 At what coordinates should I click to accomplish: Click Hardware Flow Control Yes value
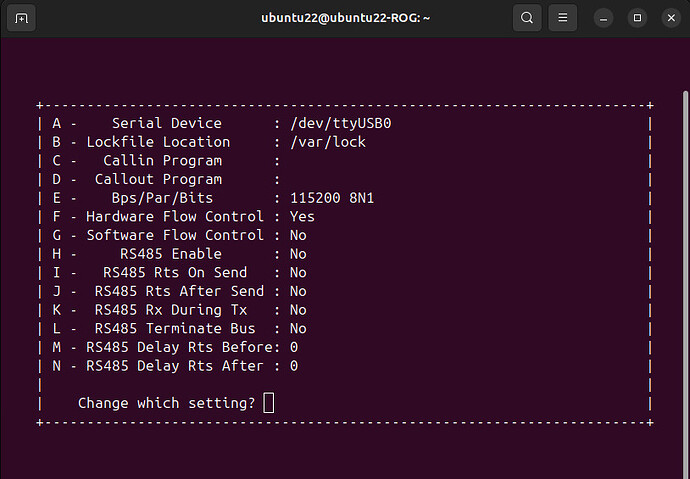point(302,217)
